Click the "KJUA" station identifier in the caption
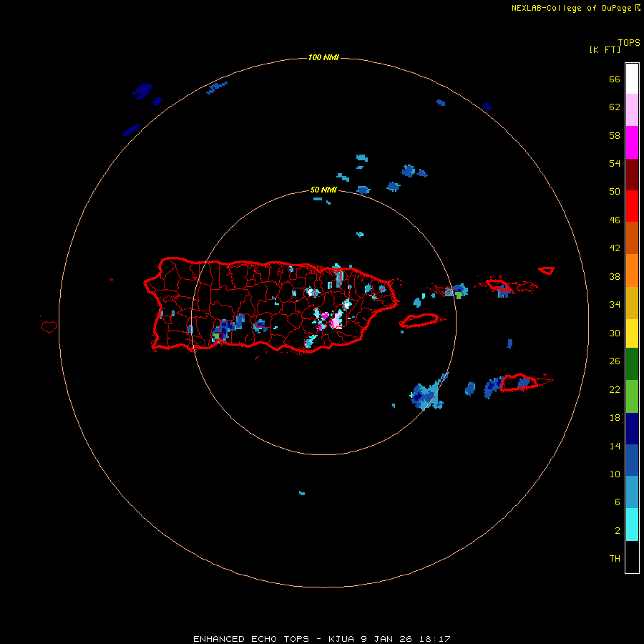The image size is (644, 644). tap(341, 639)
